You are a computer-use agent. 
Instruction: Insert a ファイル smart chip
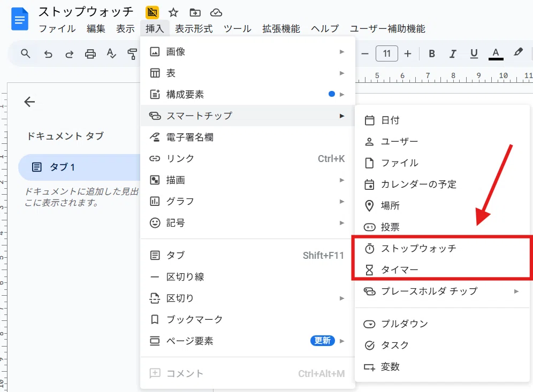(442, 163)
